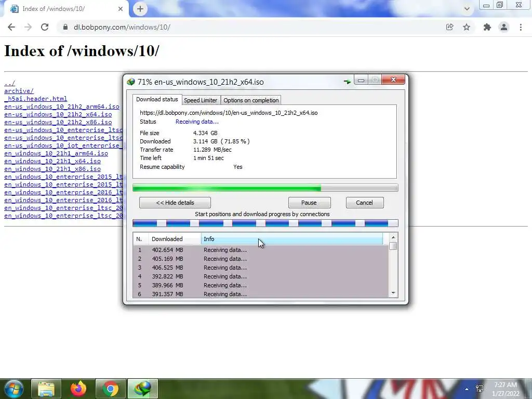Select connection row 5 with 389.966 MB
Viewport: 532px width, 399px height.
click(261, 285)
